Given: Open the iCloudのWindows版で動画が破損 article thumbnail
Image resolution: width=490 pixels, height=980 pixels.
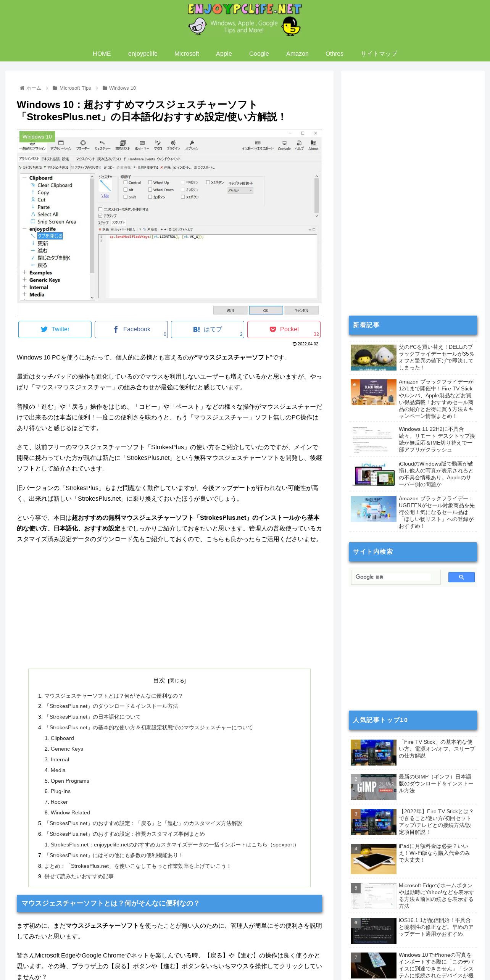Looking at the screenshot, I should [x=374, y=474].
